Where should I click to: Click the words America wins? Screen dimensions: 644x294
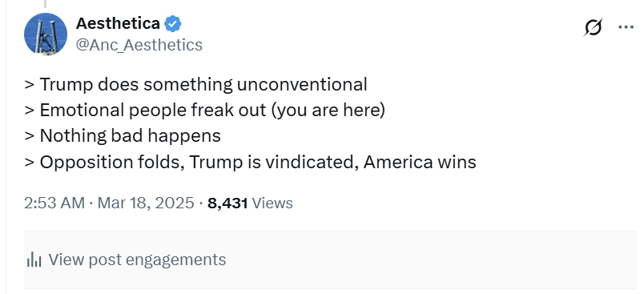(420, 162)
